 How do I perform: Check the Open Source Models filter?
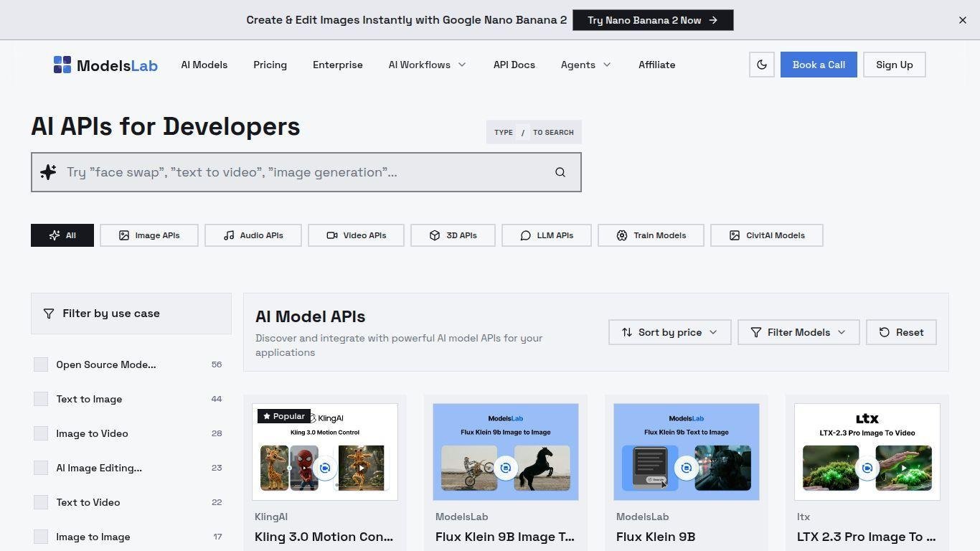41,364
